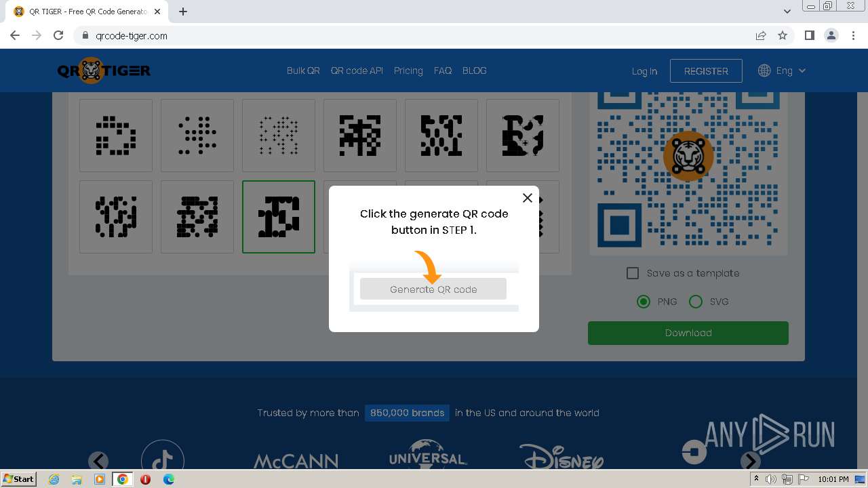The height and width of the screenshot is (488, 868).
Task: Select the second pattern in the second row
Action: pyautogui.click(x=197, y=217)
